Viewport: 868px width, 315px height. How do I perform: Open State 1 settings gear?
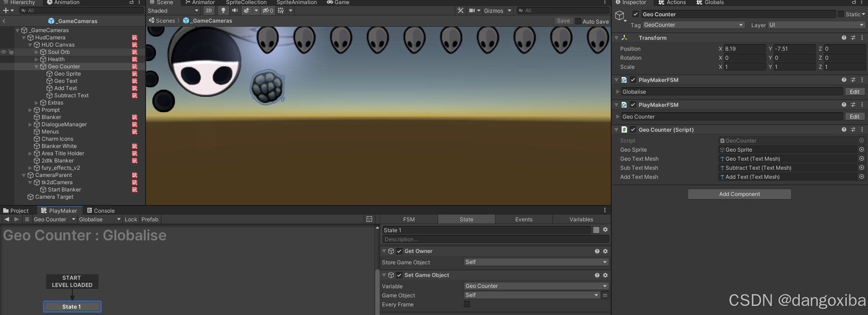coord(605,230)
